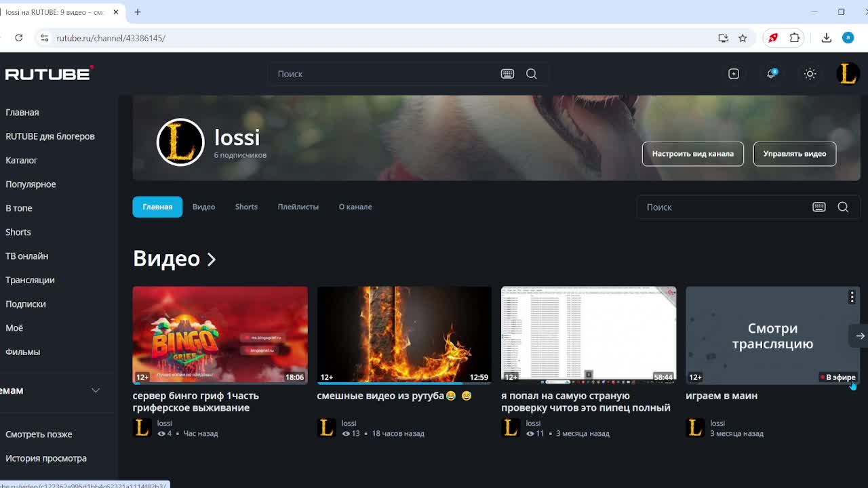The image size is (868, 488).
Task: Click next arrow on video carousel
Action: point(860,335)
